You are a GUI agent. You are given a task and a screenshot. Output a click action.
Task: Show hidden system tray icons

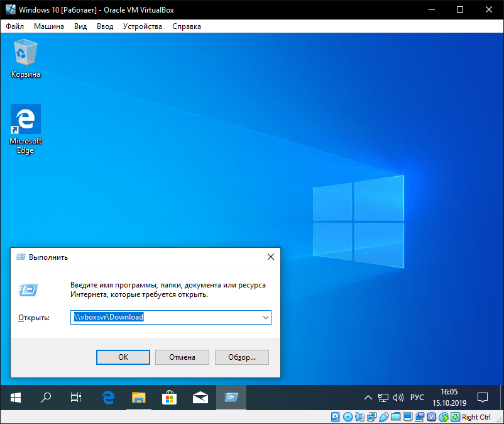tap(369, 398)
